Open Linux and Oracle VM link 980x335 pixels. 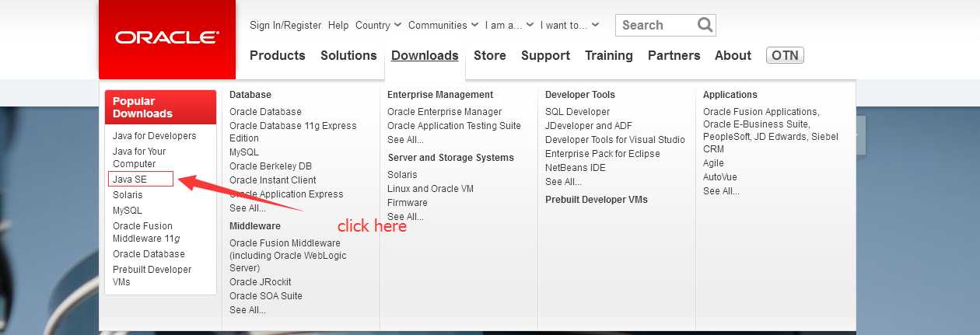coord(430,189)
